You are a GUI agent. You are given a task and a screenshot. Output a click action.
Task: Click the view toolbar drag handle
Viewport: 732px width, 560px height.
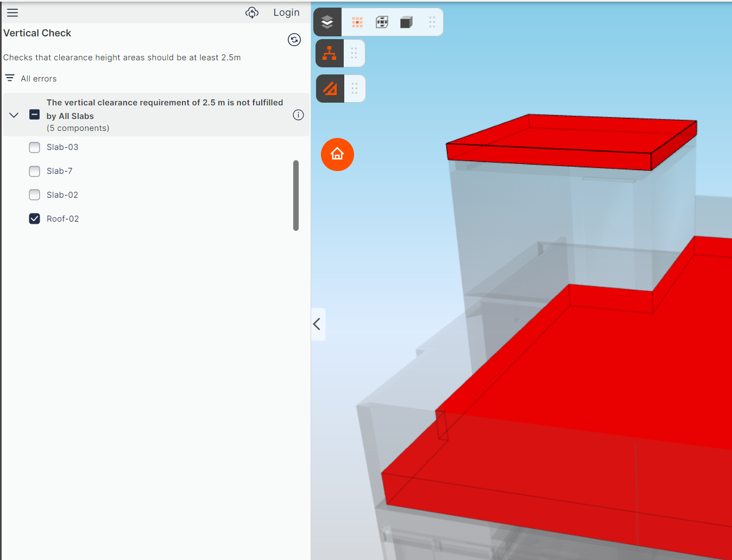point(432,22)
